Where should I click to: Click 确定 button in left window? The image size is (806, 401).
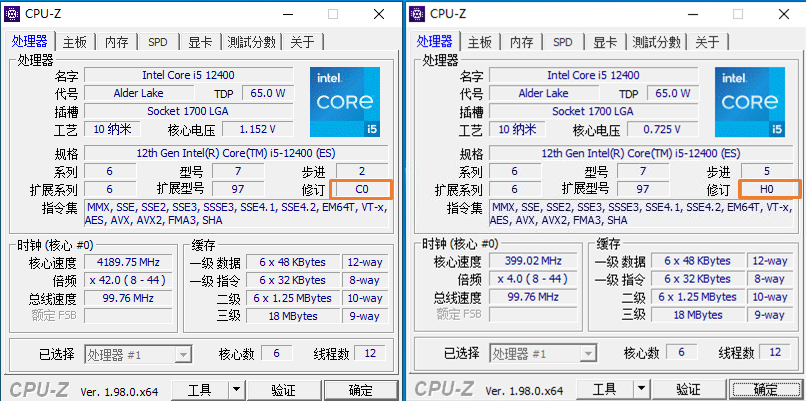360,390
